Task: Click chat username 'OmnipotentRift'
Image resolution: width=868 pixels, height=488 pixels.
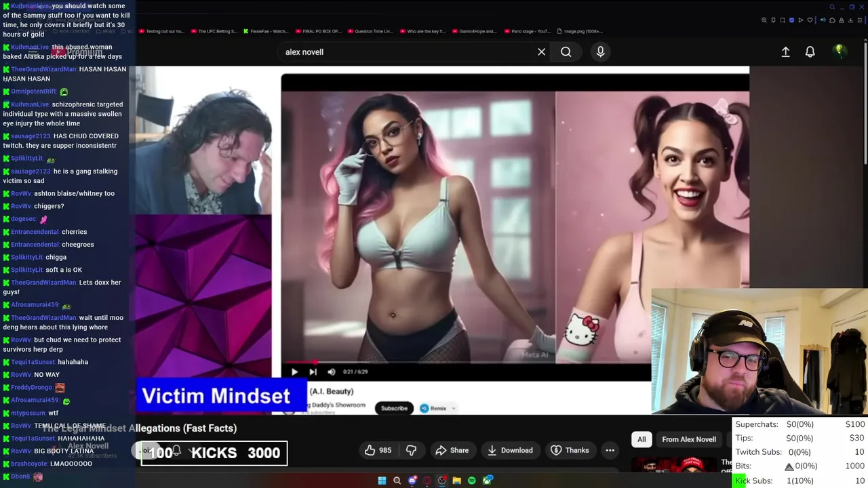Action: [x=33, y=91]
